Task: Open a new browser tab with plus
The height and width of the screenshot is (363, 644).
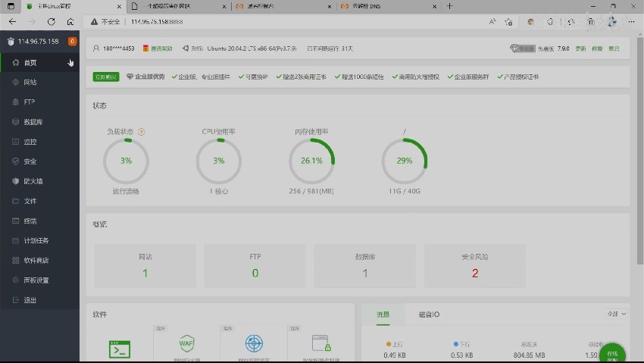Action: point(449,6)
